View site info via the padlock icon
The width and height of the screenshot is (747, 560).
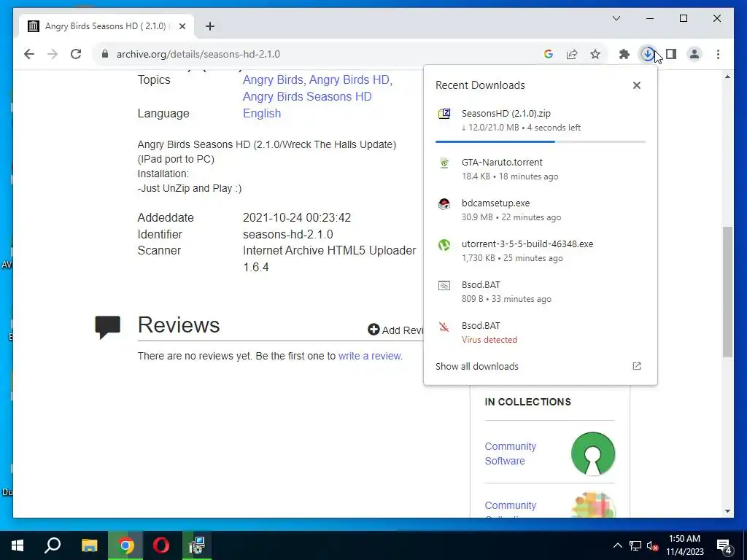(105, 54)
